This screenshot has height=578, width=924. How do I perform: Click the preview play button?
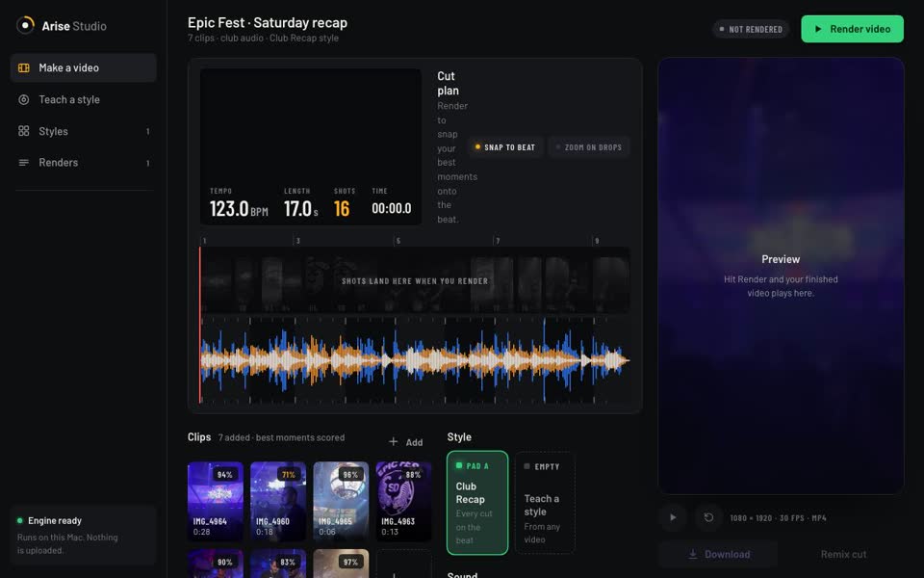(x=673, y=517)
